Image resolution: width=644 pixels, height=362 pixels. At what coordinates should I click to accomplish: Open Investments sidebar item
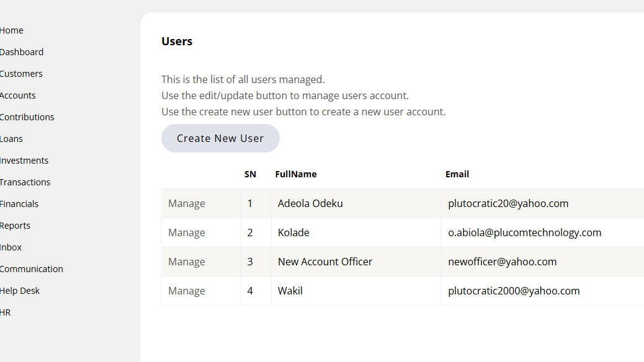24,161
